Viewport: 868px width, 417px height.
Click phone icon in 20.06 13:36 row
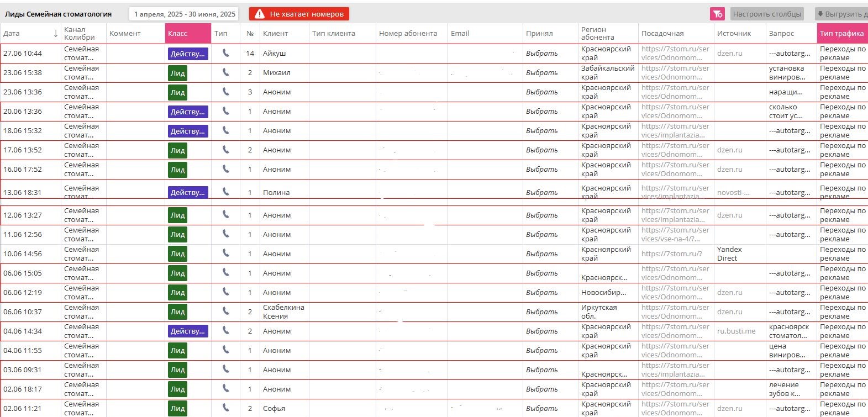point(225,111)
